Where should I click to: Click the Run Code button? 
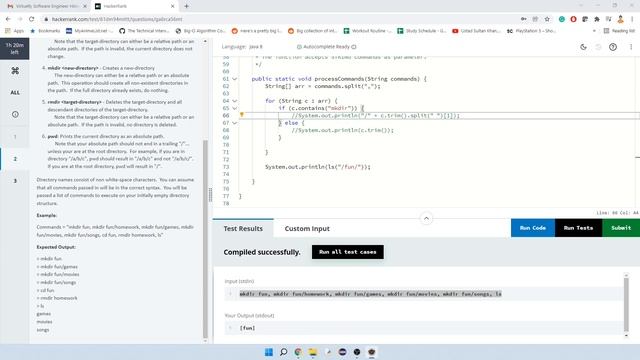click(533, 228)
